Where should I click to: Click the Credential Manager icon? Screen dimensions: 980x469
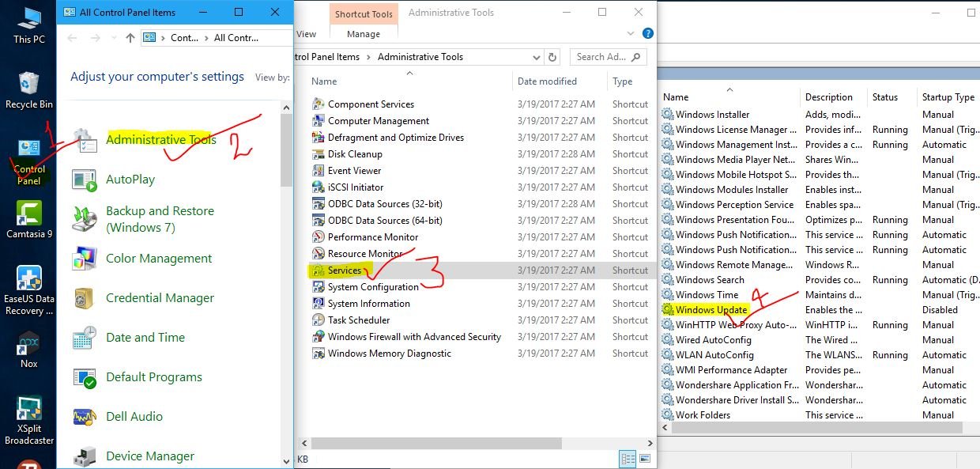(x=85, y=298)
